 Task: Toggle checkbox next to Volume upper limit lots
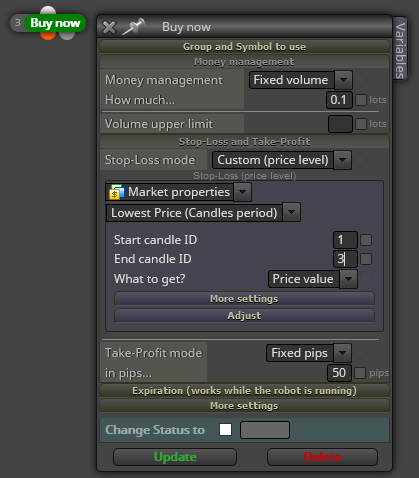pos(361,124)
